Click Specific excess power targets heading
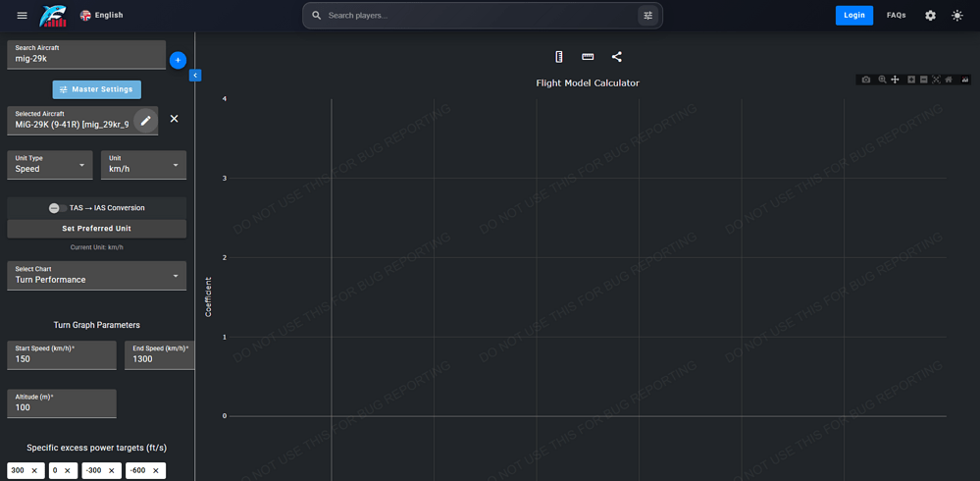 [97, 448]
